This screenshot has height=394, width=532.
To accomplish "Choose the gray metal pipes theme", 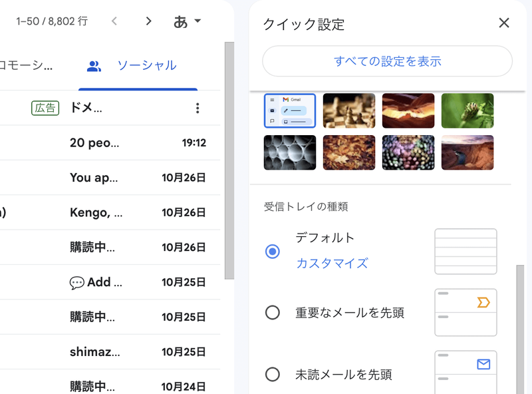I will (290, 152).
